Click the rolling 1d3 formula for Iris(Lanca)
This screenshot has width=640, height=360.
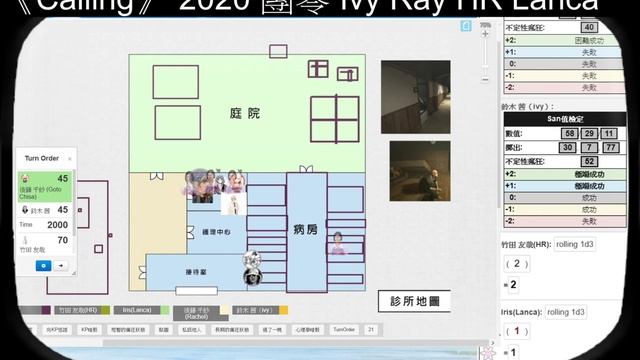(x=566, y=312)
